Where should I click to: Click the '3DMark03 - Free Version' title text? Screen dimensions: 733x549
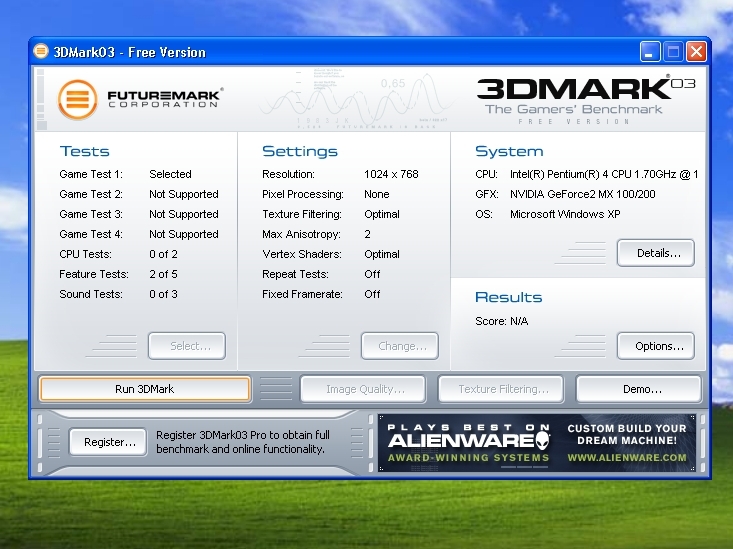pyautogui.click(x=129, y=52)
